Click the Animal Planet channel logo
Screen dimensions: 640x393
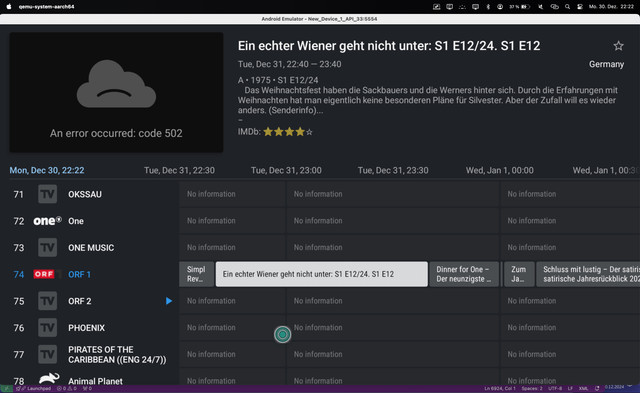point(49,378)
